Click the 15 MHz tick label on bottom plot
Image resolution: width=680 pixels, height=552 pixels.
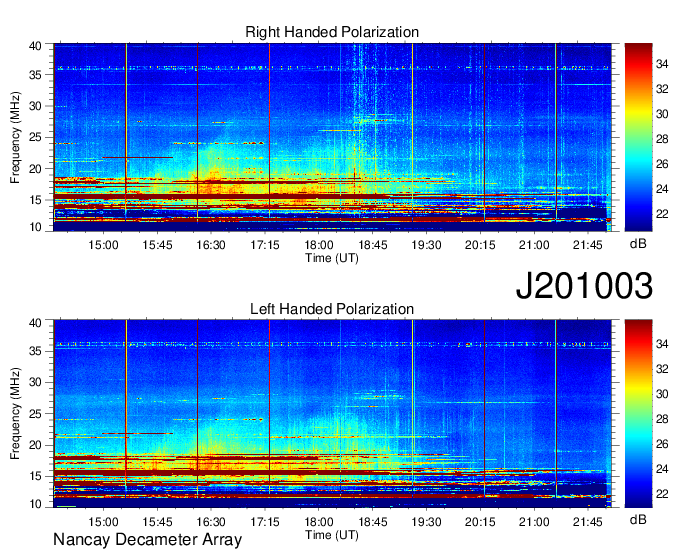coord(35,477)
